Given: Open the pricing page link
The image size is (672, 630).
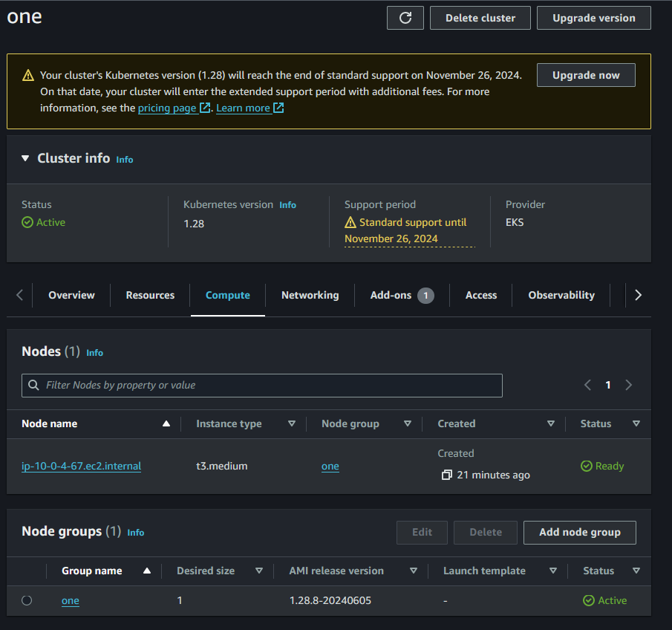Looking at the screenshot, I should (x=168, y=108).
